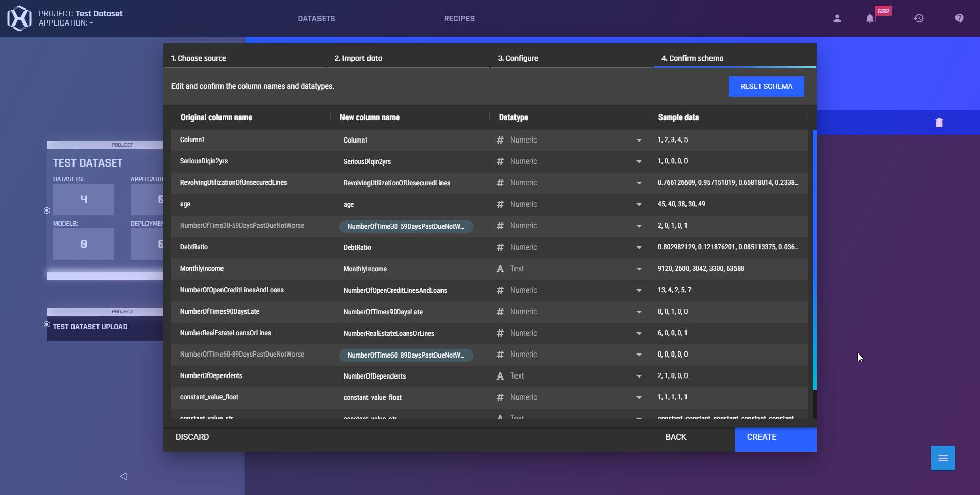The width and height of the screenshot is (980, 495).
Task: Click numeric hash icon in age row
Action: (500, 204)
